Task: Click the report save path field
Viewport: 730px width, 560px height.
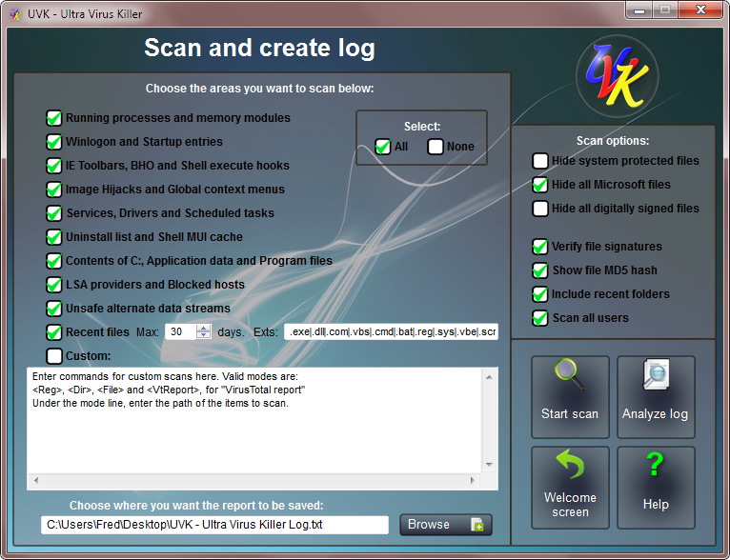Action: 214,525
